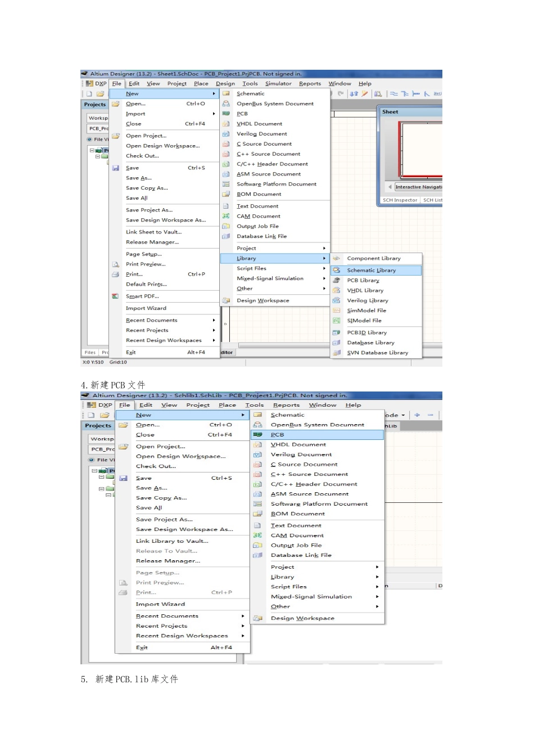Open the Simulator menu

(x=278, y=84)
